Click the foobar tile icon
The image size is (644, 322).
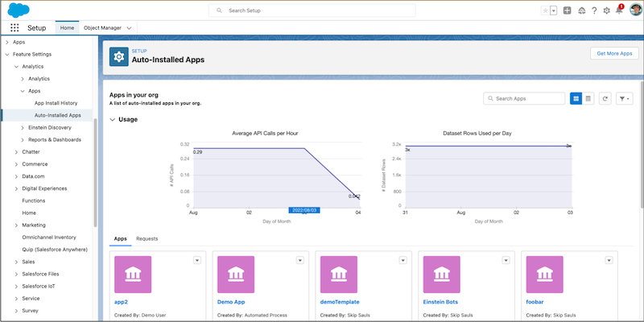(x=545, y=275)
